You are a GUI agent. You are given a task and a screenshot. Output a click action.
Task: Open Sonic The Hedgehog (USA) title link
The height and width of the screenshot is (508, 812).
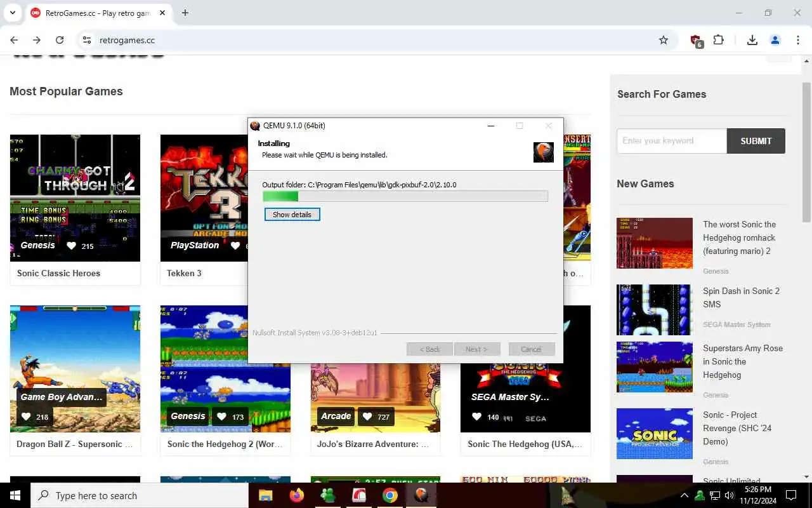point(525,444)
